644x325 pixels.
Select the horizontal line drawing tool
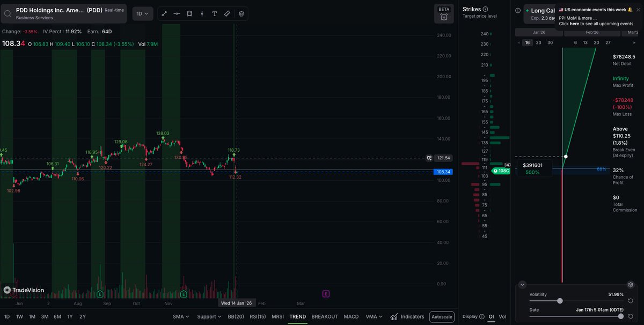tap(177, 13)
